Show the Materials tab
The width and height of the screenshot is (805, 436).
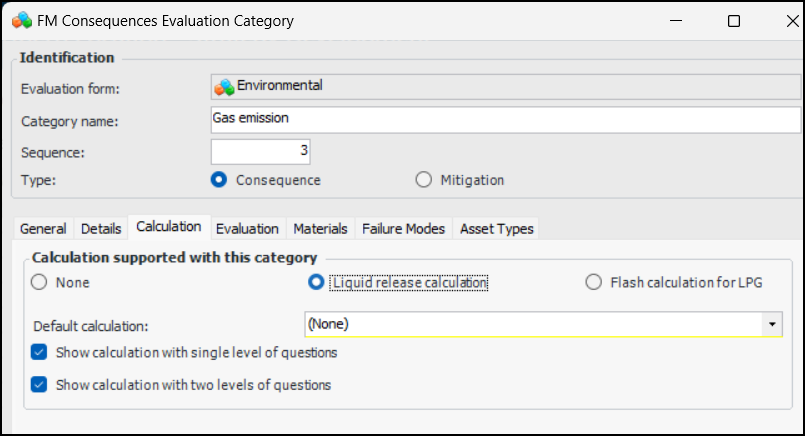321,229
